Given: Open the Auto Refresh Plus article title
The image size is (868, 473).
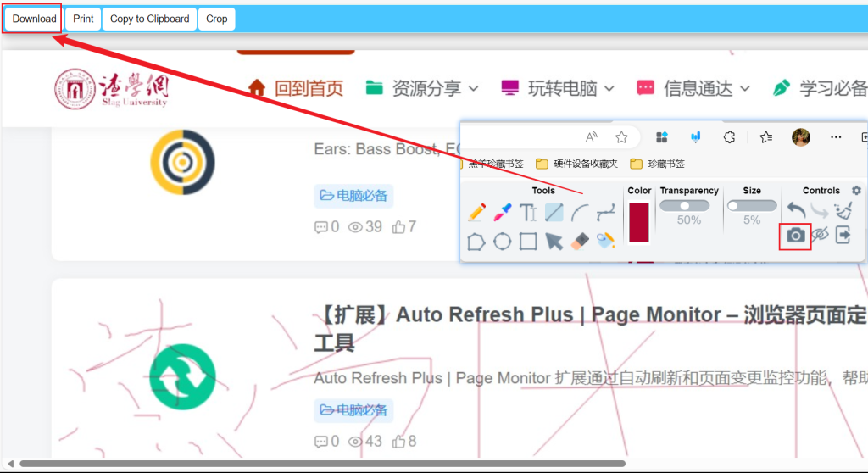Looking at the screenshot, I should [x=590, y=328].
